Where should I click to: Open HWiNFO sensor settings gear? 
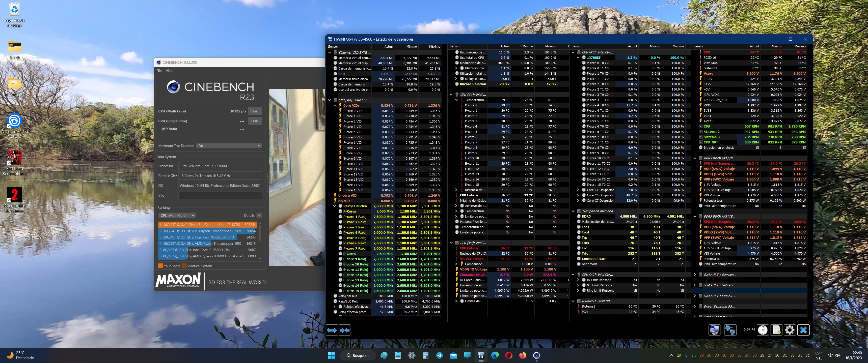click(790, 330)
